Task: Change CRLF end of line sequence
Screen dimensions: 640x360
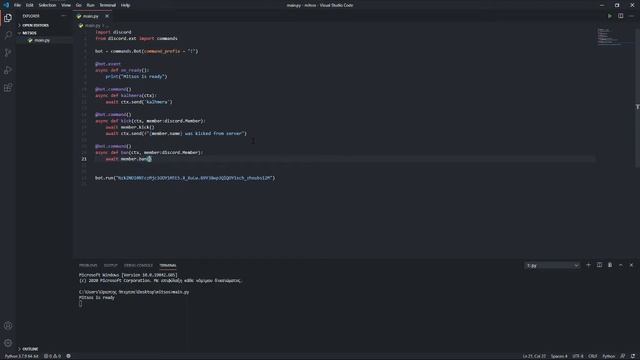Action: pos(593,356)
